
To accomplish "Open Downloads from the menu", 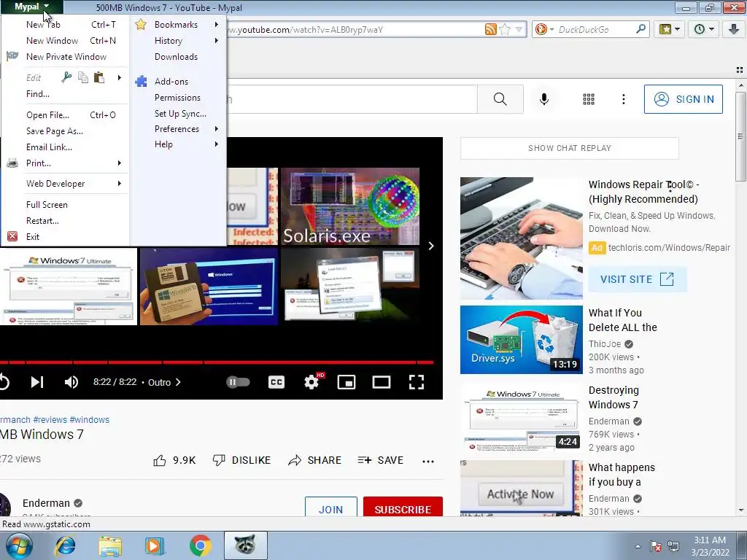I will tap(178, 57).
